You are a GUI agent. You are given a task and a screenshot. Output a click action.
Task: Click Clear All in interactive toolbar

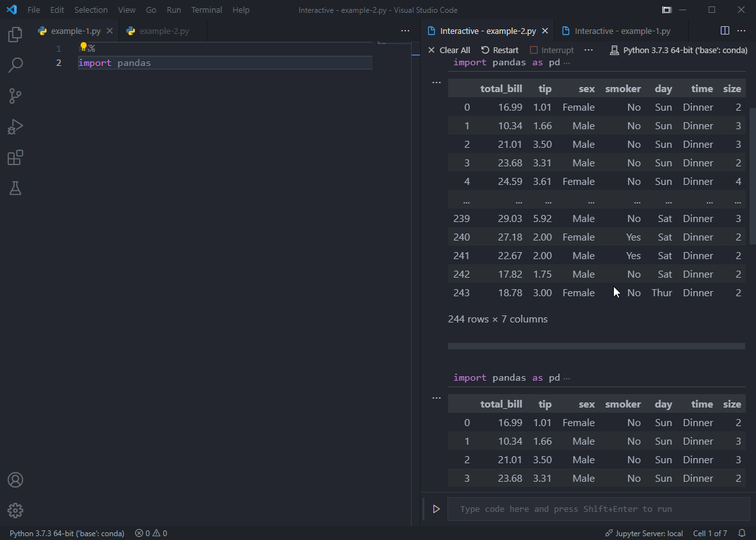click(449, 50)
